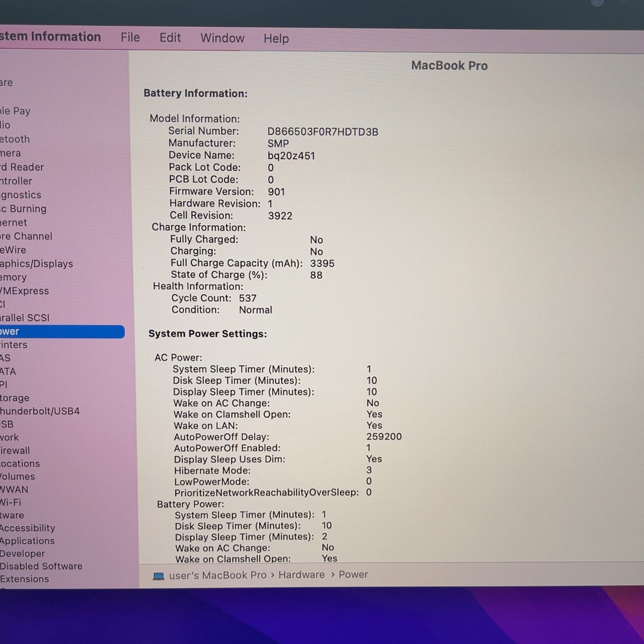This screenshot has height=644, width=644.
Task: Select Wi-Fi in the sidebar
Action: coord(10,502)
